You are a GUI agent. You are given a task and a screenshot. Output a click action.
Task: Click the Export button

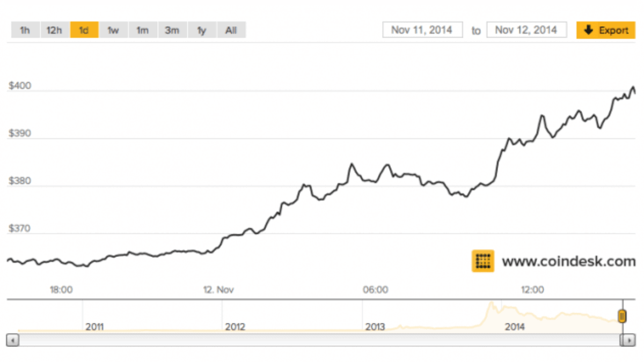pos(605,30)
